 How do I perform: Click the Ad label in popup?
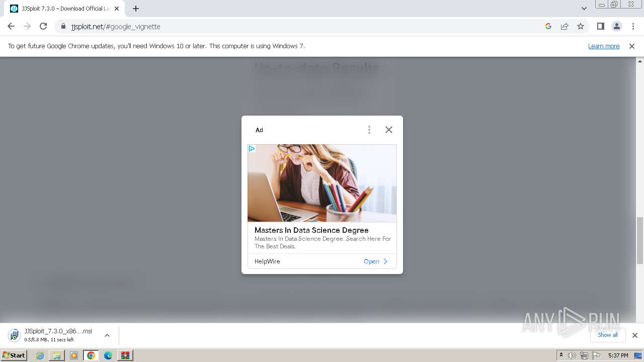259,130
